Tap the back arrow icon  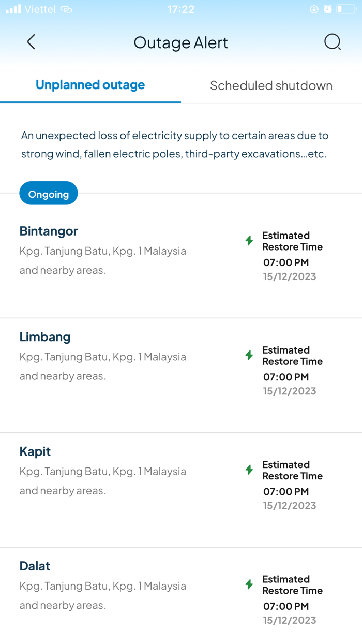pyautogui.click(x=32, y=42)
